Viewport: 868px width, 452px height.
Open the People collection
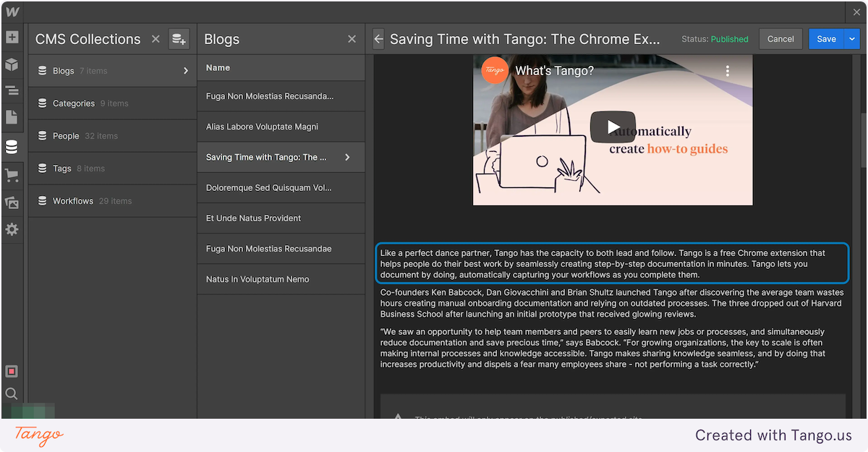[112, 136]
